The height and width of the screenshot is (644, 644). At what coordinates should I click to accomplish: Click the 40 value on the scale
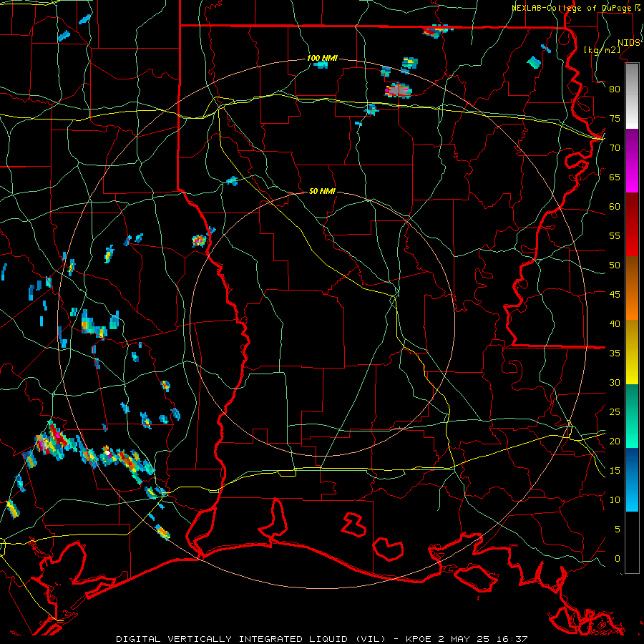click(615, 323)
